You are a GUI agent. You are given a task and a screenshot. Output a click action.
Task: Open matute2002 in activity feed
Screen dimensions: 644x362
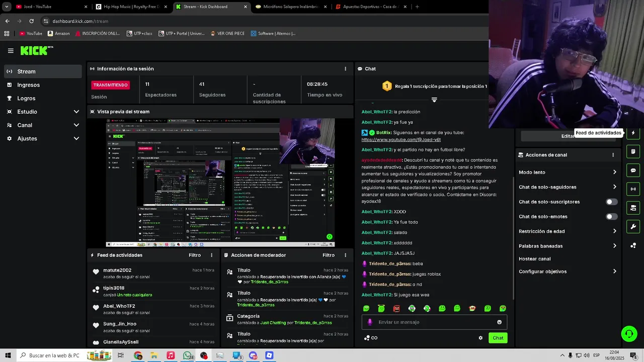click(x=117, y=270)
